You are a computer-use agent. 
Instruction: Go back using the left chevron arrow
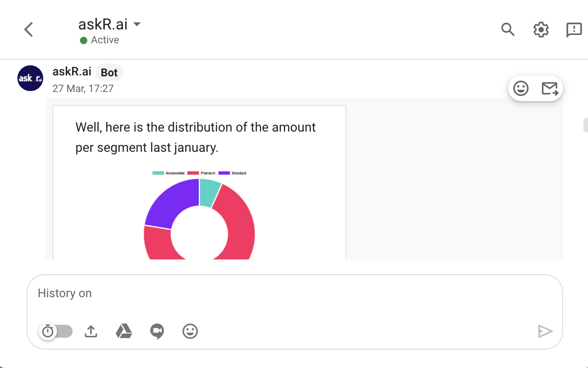(x=28, y=30)
